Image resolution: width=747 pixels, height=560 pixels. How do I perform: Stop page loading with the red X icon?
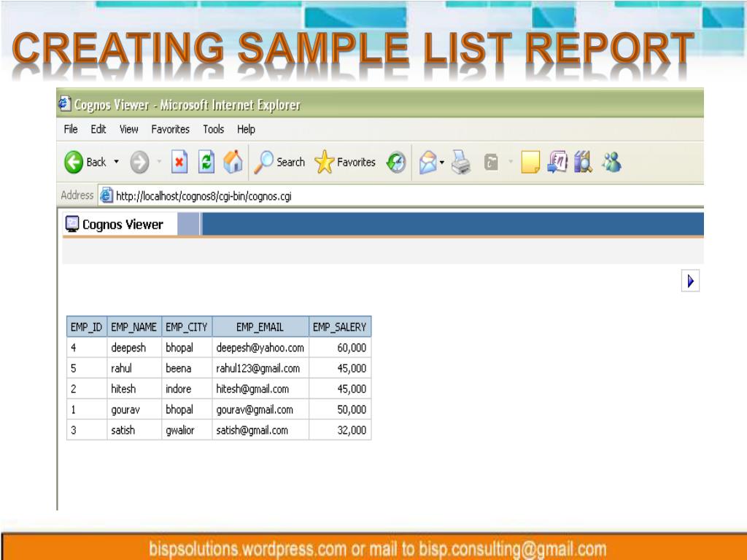click(179, 163)
